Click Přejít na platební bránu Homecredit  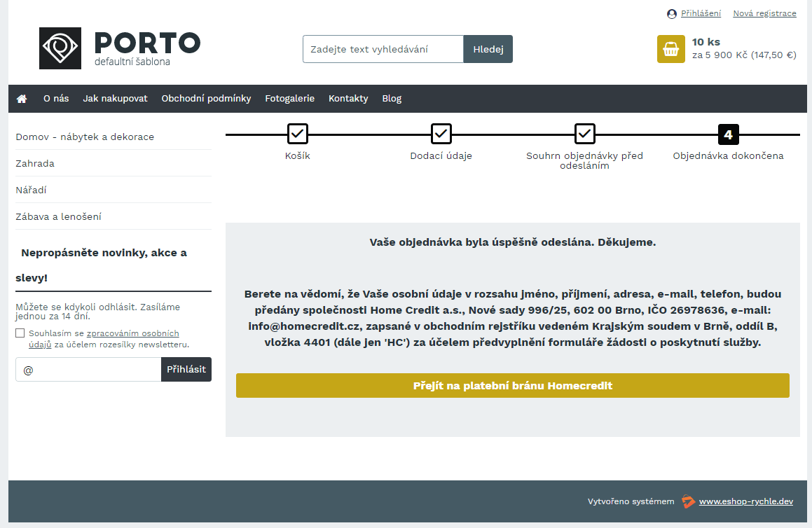click(513, 386)
